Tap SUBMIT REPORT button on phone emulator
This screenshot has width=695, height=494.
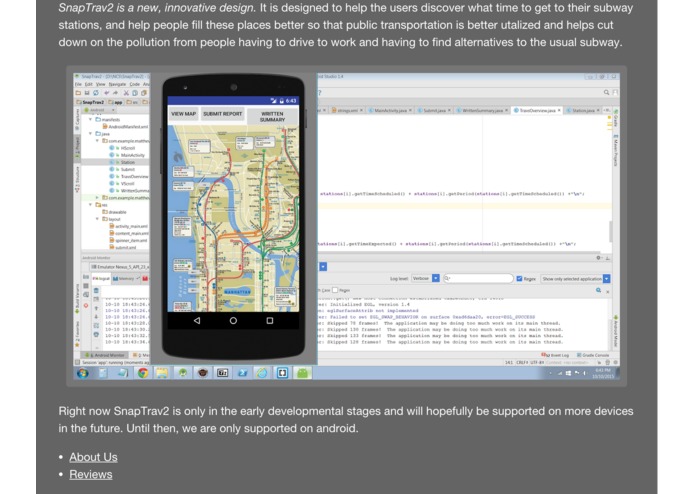pos(223,114)
